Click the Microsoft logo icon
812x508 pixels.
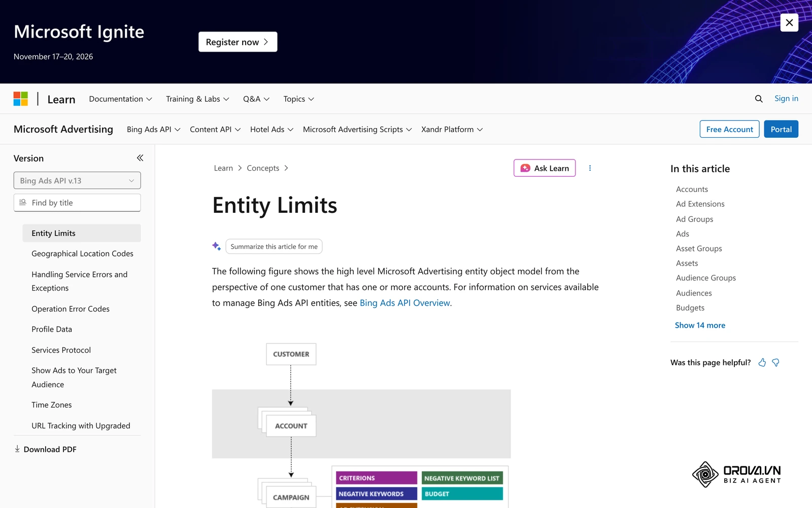click(21, 99)
